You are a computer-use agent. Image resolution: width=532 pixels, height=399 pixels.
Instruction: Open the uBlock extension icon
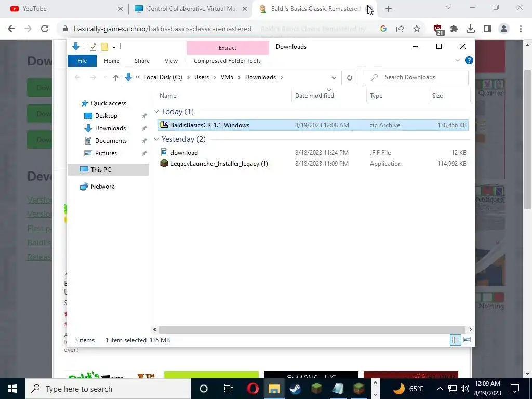437,30
